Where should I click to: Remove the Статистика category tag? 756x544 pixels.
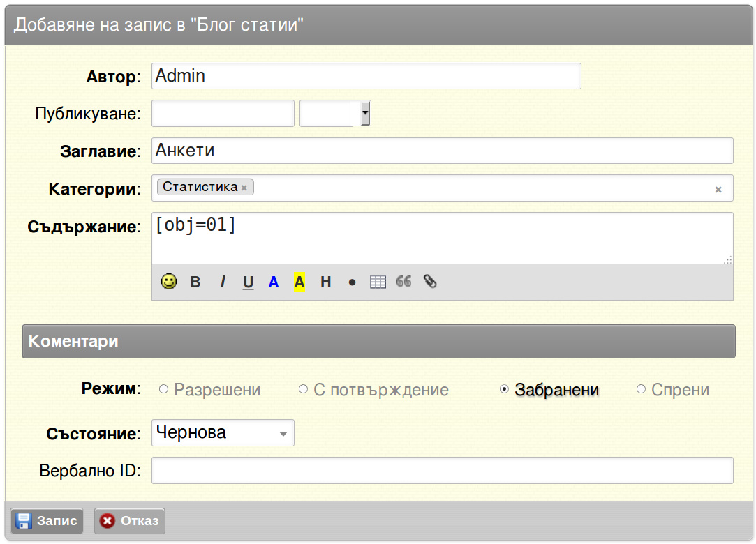click(244, 188)
